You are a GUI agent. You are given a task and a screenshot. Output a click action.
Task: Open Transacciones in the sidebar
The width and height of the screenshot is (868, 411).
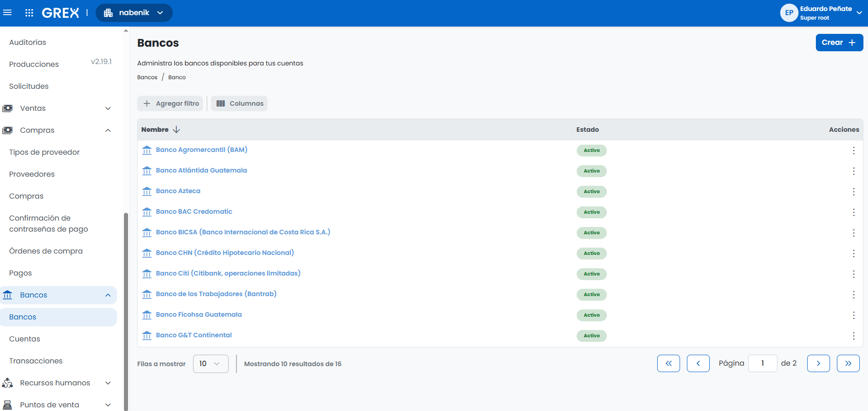[x=36, y=361]
